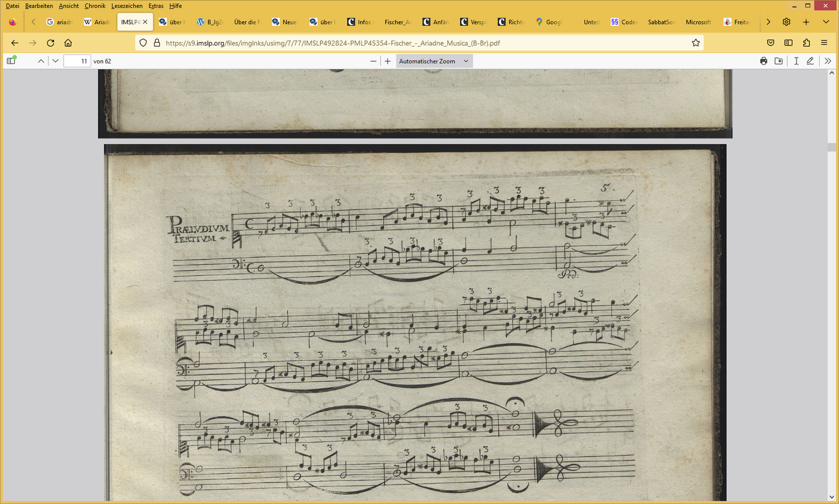Screen dimensions: 839x504
Task: Zoom in on the PDF
Action: click(x=388, y=61)
